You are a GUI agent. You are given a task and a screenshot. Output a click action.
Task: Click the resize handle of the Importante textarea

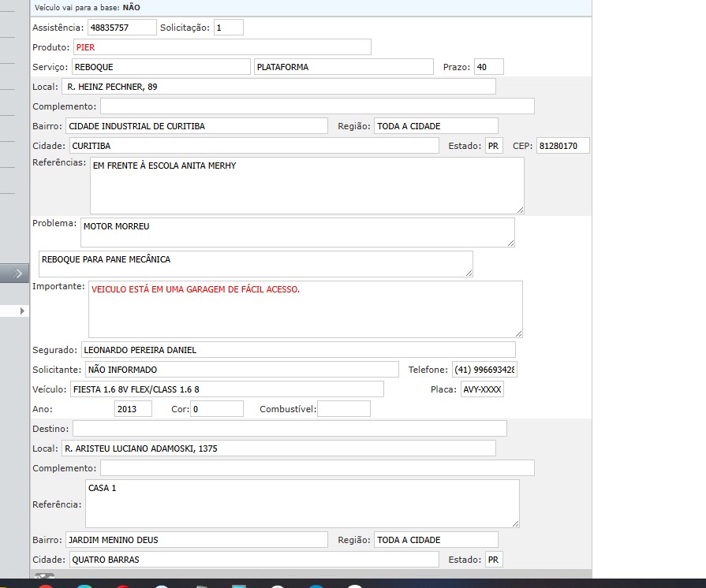517,333
